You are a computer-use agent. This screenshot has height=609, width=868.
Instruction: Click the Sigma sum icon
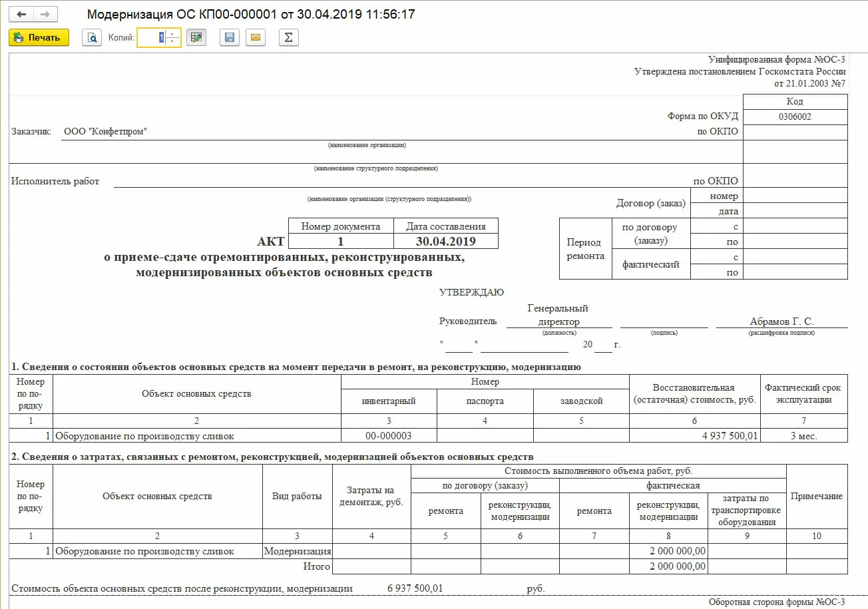pos(288,37)
